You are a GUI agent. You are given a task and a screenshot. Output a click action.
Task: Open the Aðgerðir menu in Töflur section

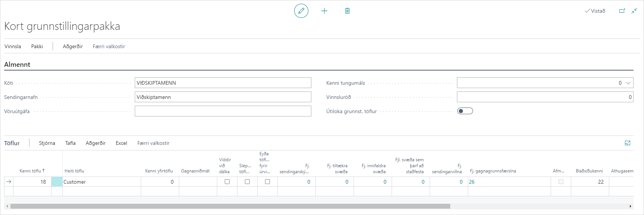(96, 143)
